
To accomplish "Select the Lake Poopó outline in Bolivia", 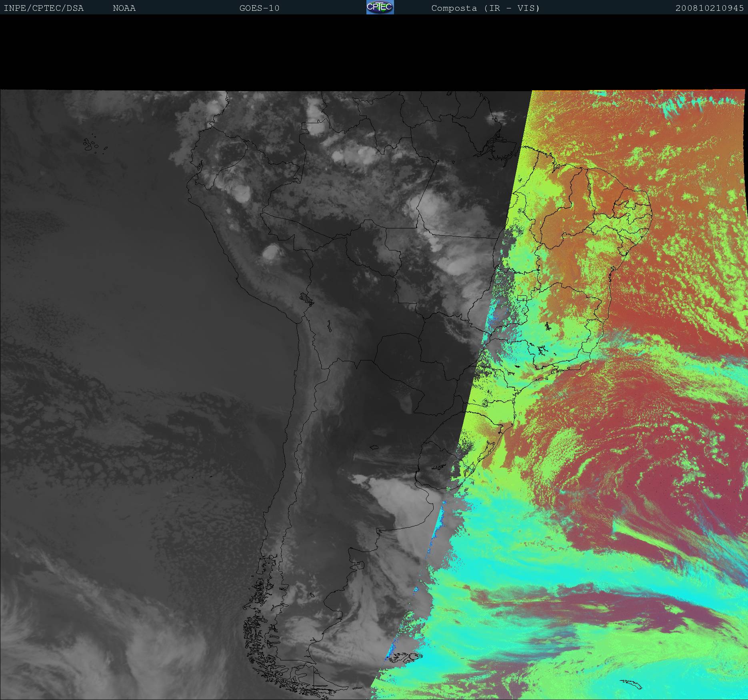I will [x=329, y=327].
